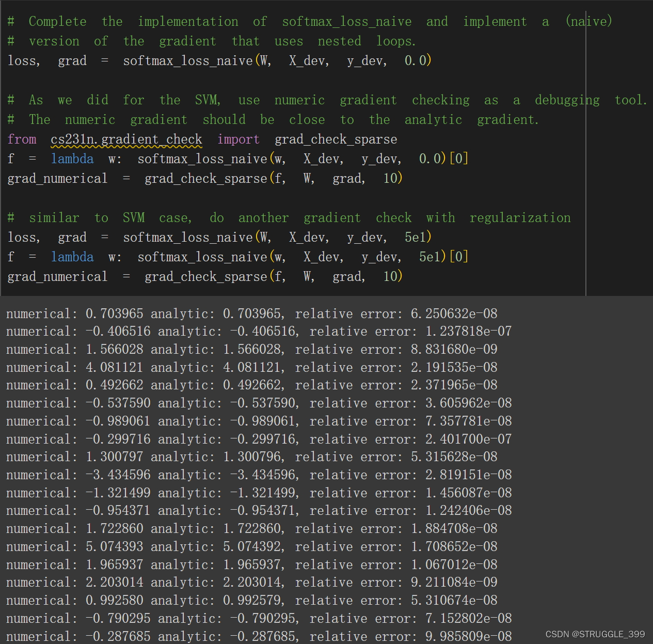Viewport: 653px width, 644px height.
Task: Click grad_check_sparse in the import line
Action: [x=336, y=139]
